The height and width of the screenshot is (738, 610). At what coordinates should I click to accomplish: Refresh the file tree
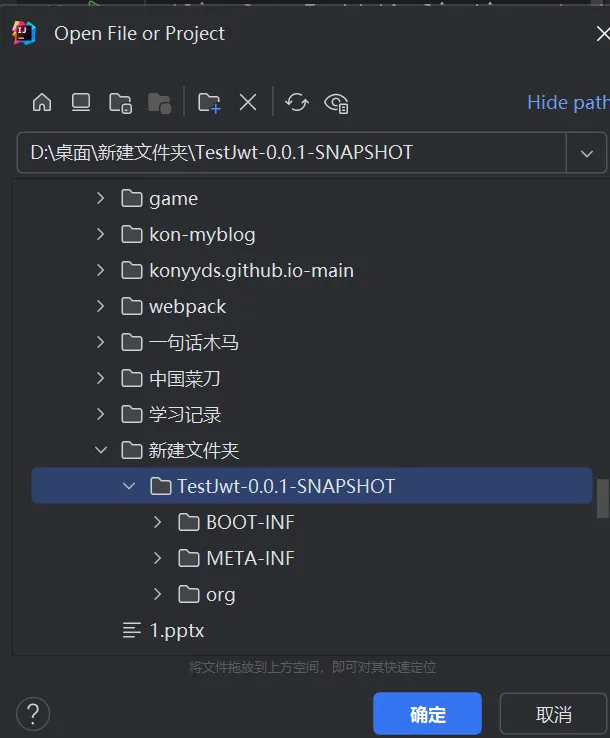click(x=297, y=102)
